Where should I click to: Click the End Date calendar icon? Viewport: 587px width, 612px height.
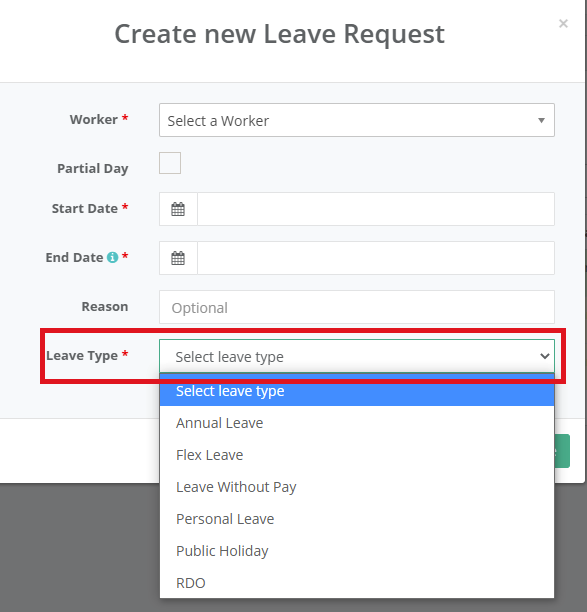pyautogui.click(x=178, y=258)
